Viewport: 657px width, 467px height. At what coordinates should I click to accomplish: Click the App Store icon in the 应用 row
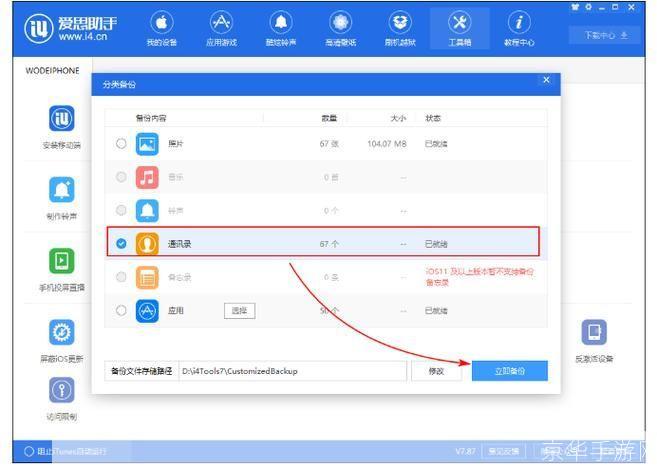(x=147, y=311)
